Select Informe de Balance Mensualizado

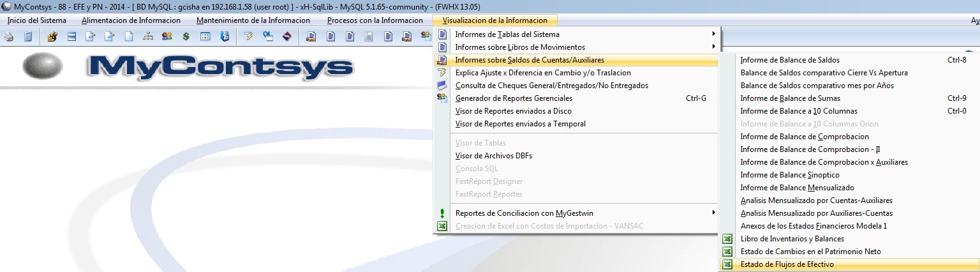pos(850,188)
